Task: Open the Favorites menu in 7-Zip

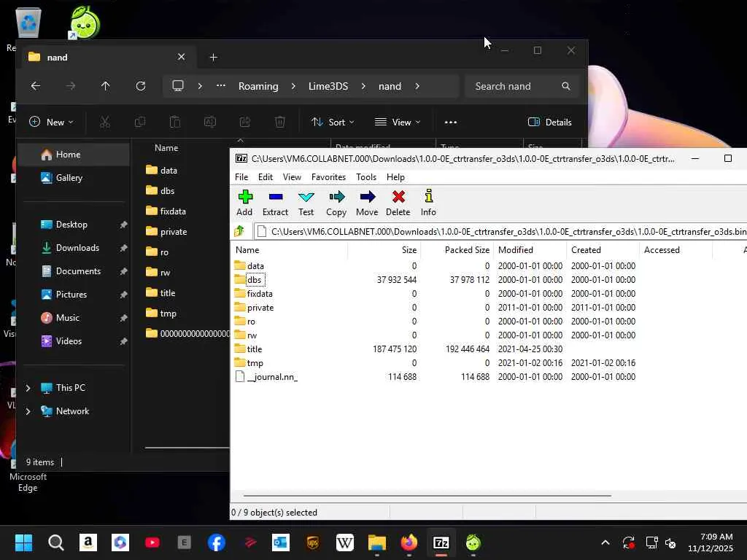Action: click(x=328, y=177)
